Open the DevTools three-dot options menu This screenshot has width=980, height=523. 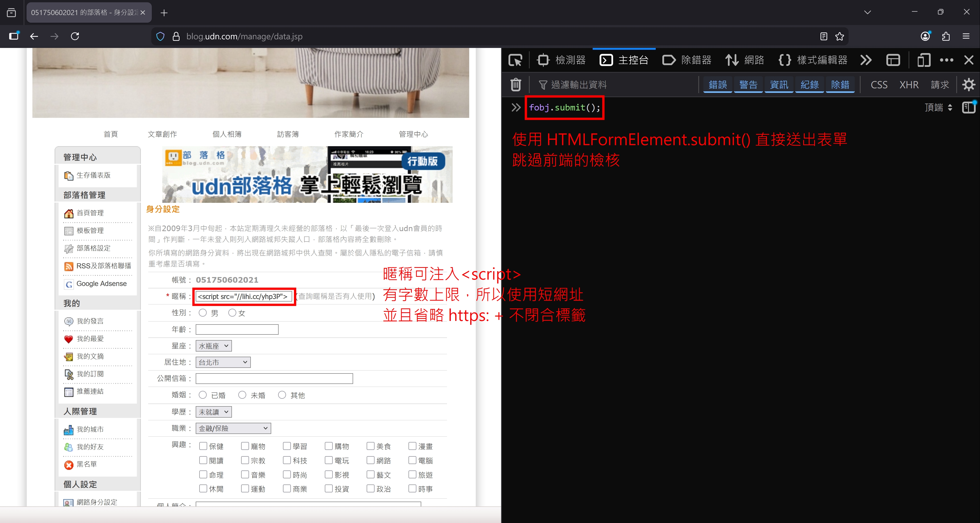947,60
